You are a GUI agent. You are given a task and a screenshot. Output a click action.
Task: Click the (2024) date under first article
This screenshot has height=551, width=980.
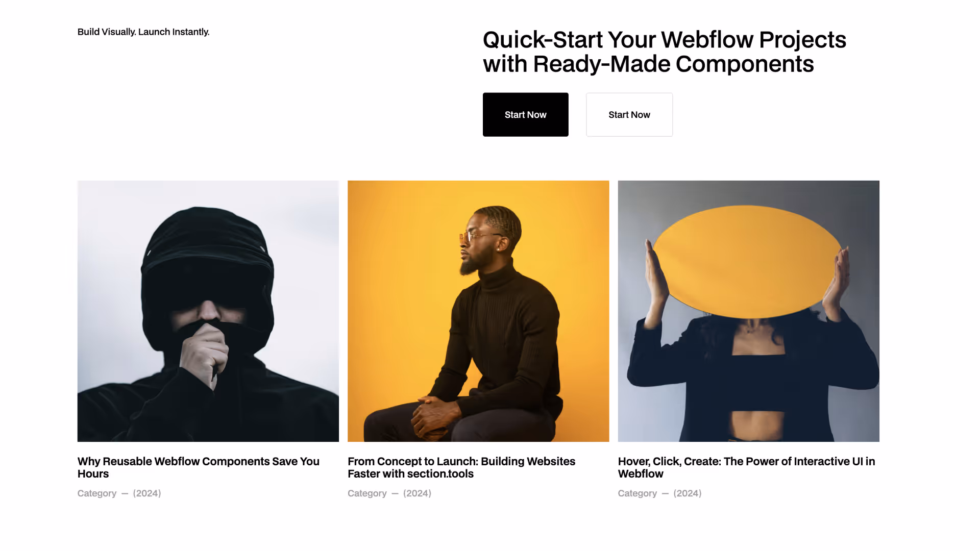pyautogui.click(x=147, y=493)
